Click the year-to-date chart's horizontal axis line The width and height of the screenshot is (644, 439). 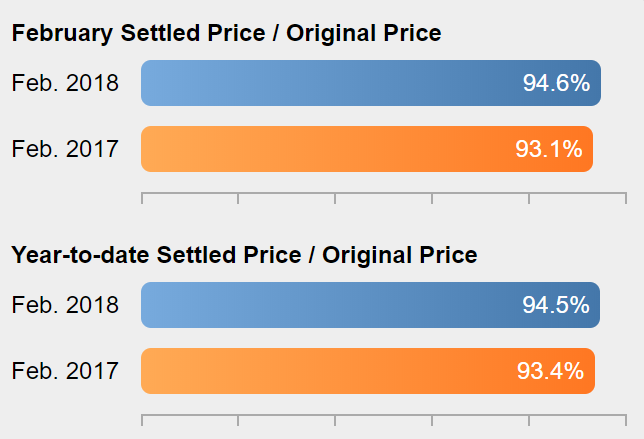click(x=384, y=415)
